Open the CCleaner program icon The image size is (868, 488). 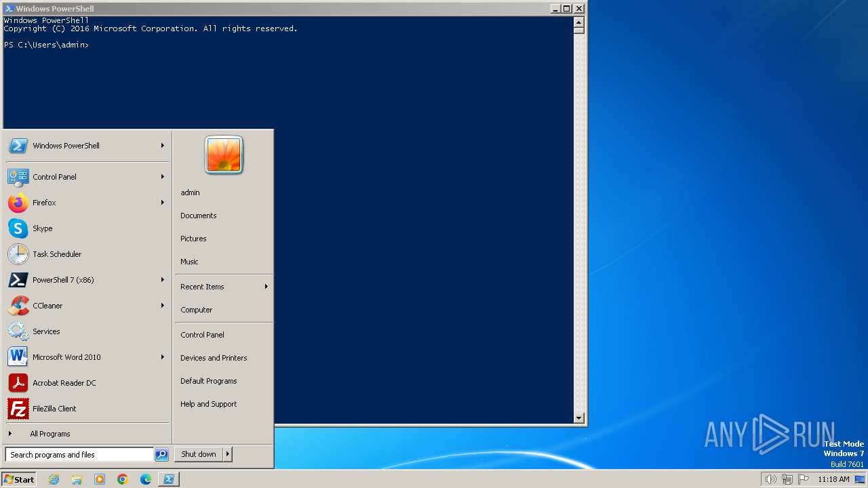tap(18, 306)
